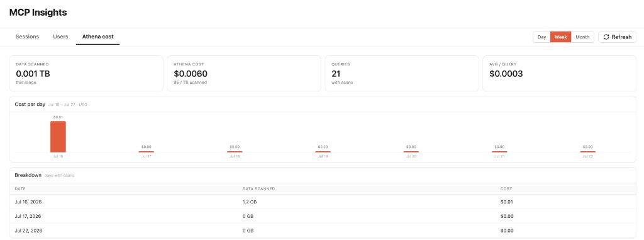Screen dimensions: 644x240
Task: Select the Jul 16, 2026 row date
Action: point(28,202)
